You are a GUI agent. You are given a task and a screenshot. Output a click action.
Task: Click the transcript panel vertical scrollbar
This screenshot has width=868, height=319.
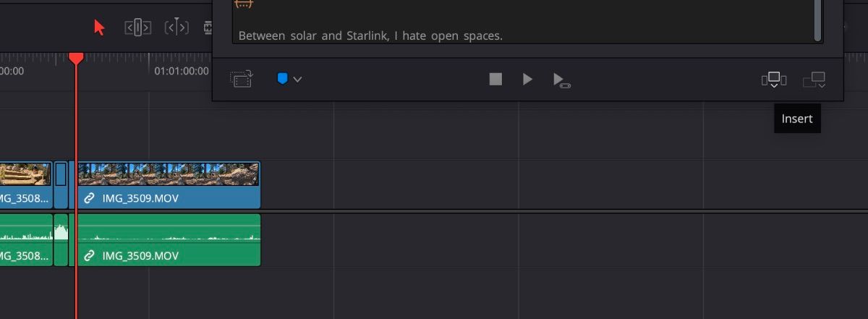[818, 20]
